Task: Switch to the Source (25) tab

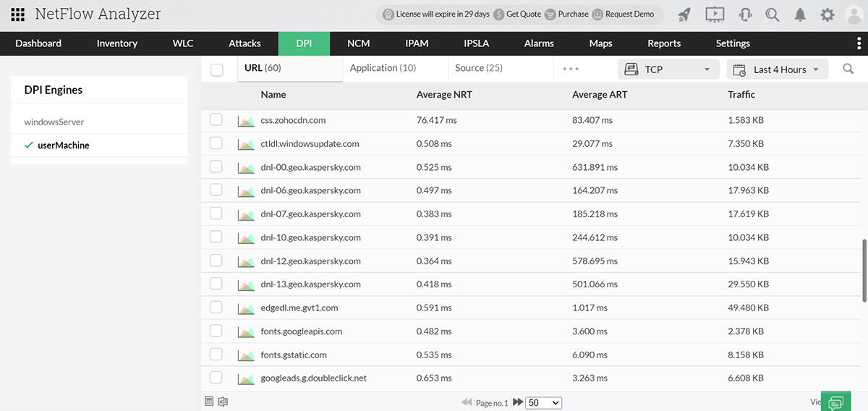Action: click(479, 68)
